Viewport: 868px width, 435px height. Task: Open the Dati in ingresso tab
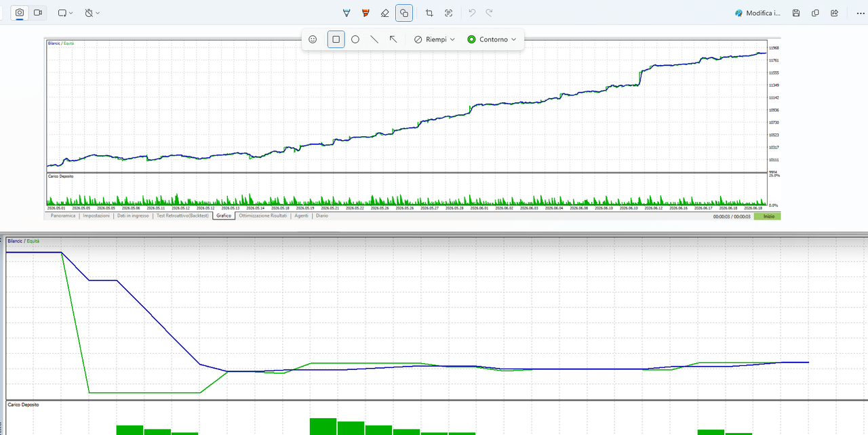[133, 215]
